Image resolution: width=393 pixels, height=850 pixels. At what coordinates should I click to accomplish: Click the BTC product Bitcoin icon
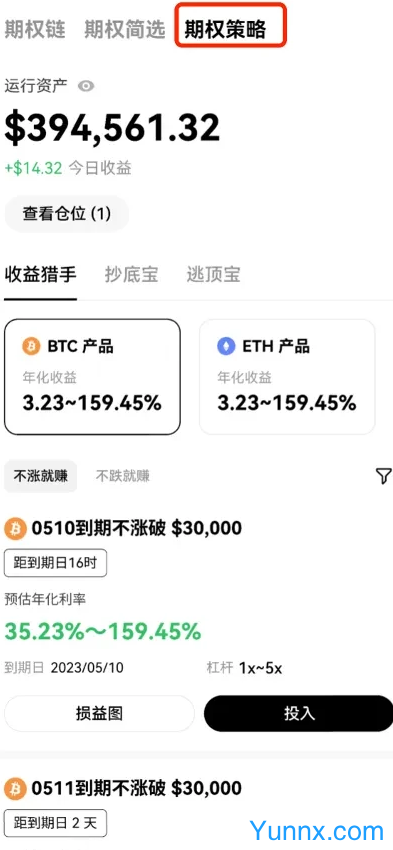31,346
